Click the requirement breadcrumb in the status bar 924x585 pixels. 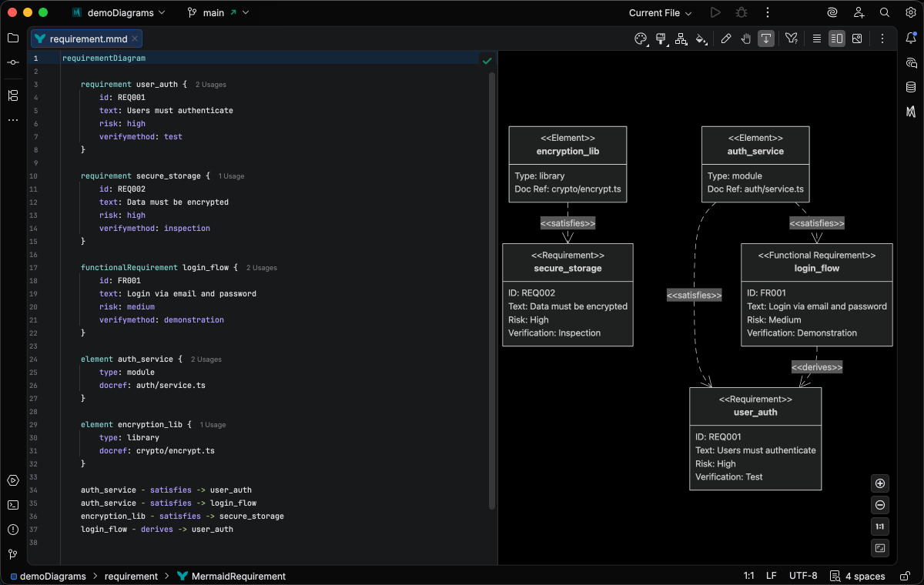coord(131,576)
